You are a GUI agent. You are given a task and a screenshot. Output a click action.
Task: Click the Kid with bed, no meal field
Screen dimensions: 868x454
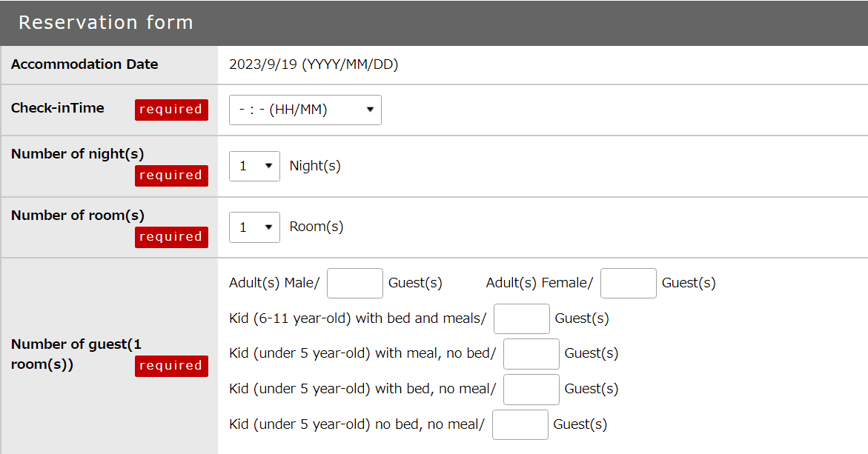(x=531, y=389)
